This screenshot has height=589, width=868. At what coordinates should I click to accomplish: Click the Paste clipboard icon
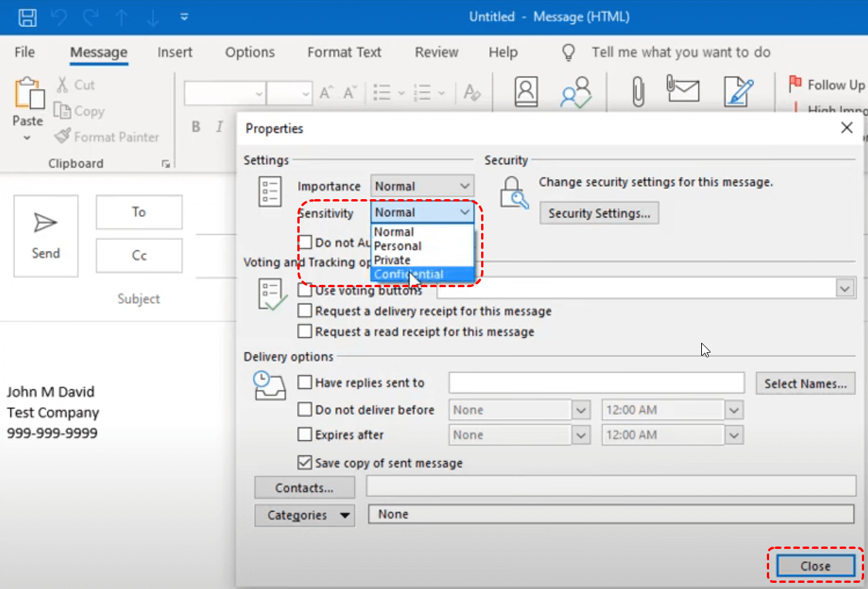pos(28,95)
